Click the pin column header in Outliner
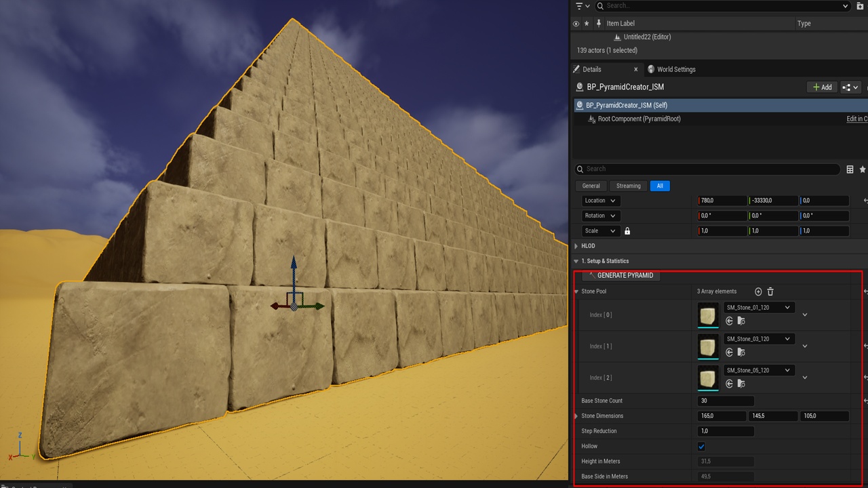Image resolution: width=868 pixels, height=488 pixels. [599, 23]
